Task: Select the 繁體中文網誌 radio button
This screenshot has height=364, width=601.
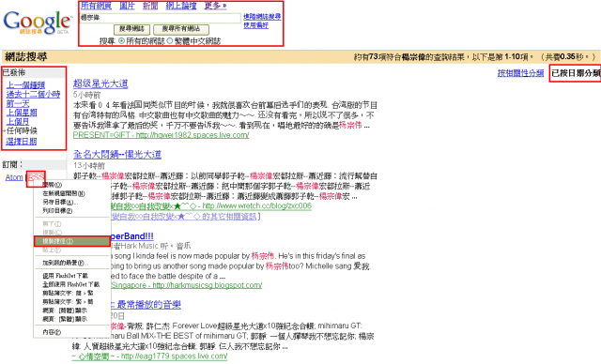Action: 170,40
